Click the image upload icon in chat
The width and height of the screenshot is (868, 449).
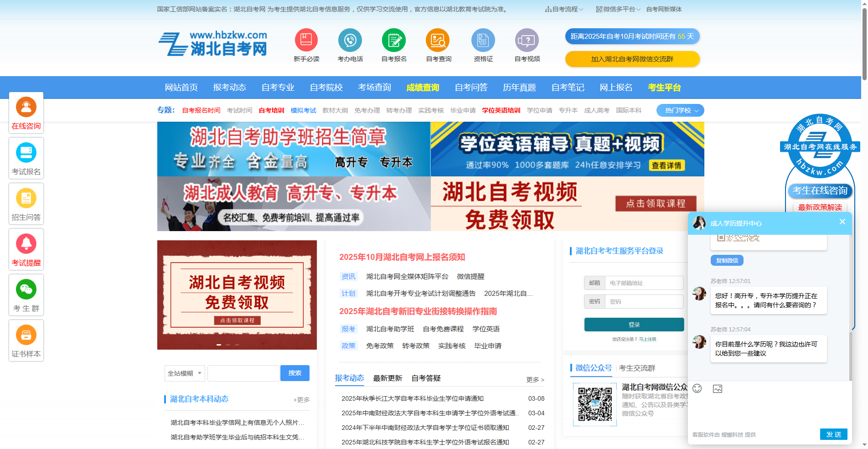(x=718, y=389)
